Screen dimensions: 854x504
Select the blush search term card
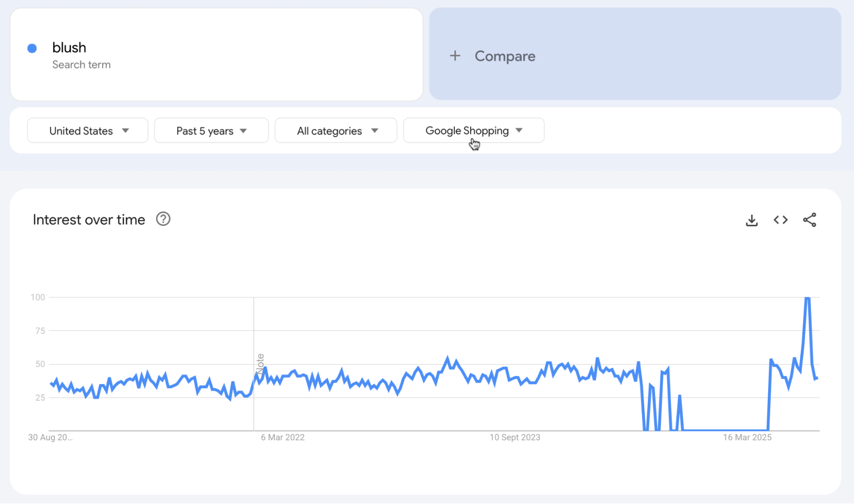tap(216, 55)
